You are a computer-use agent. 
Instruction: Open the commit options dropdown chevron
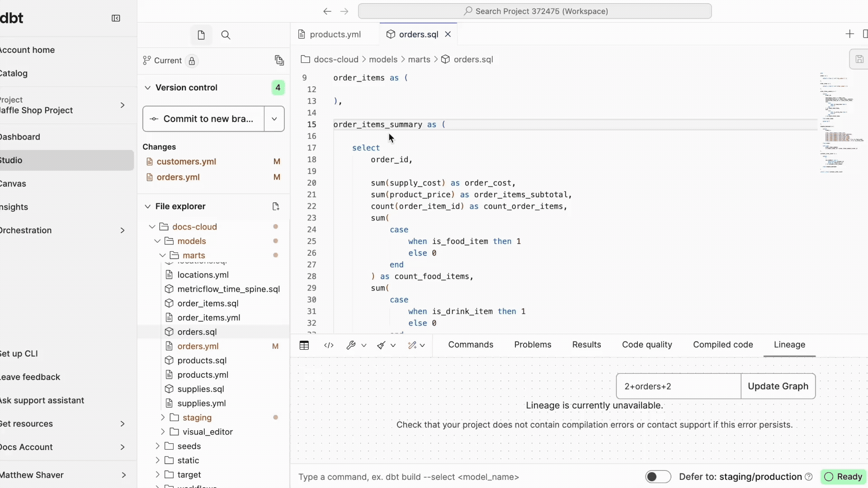[274, 119]
